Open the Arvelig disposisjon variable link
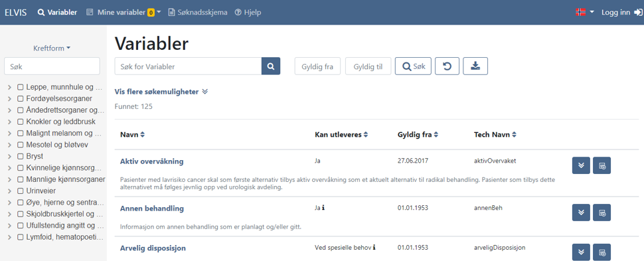 click(153, 248)
